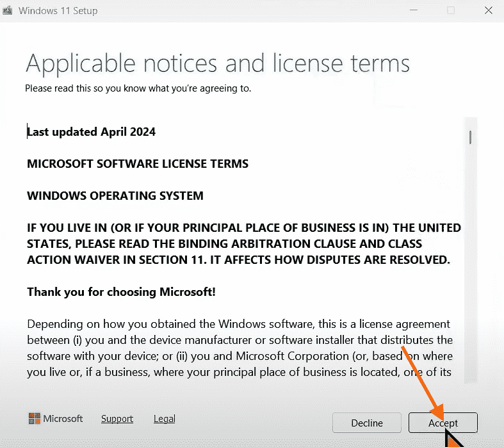Viewport: 504px width, 447px height.
Task: Open the Legal link
Action: (x=165, y=419)
